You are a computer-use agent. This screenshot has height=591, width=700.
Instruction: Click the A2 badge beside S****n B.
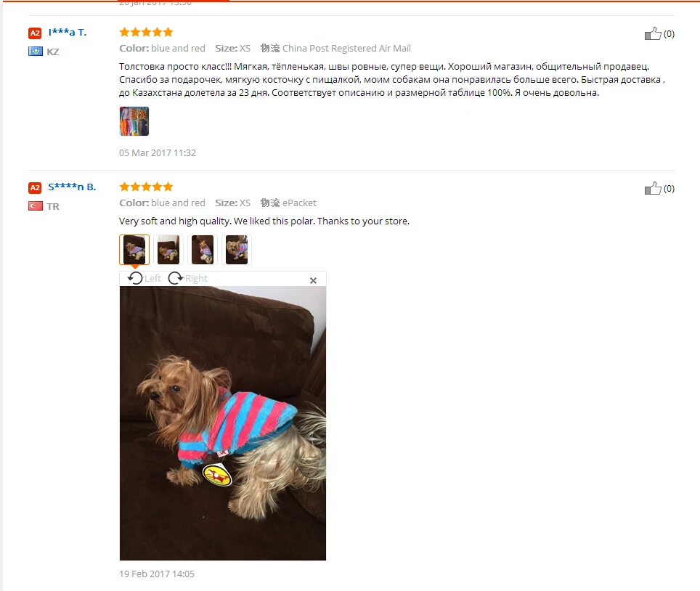click(35, 187)
